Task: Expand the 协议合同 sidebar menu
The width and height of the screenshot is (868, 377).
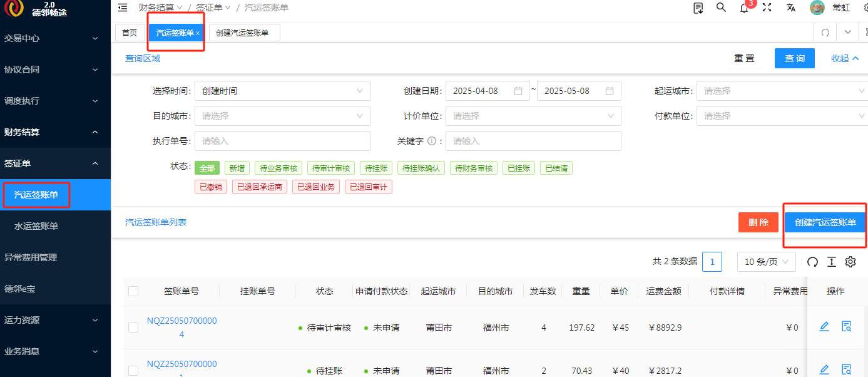Action: click(55, 70)
